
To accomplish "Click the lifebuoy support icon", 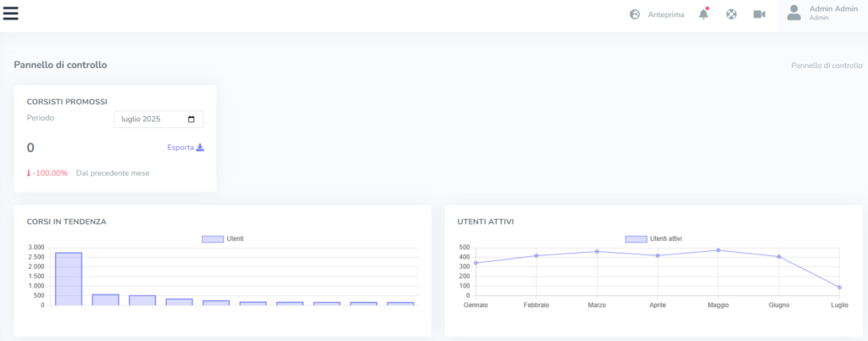I will tap(731, 14).
